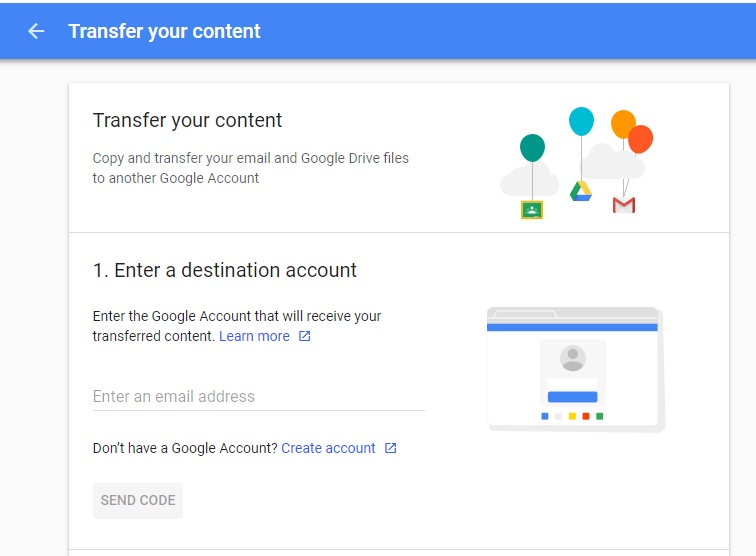Image resolution: width=756 pixels, height=556 pixels.
Task: Focus the email address field
Action: [x=258, y=396]
